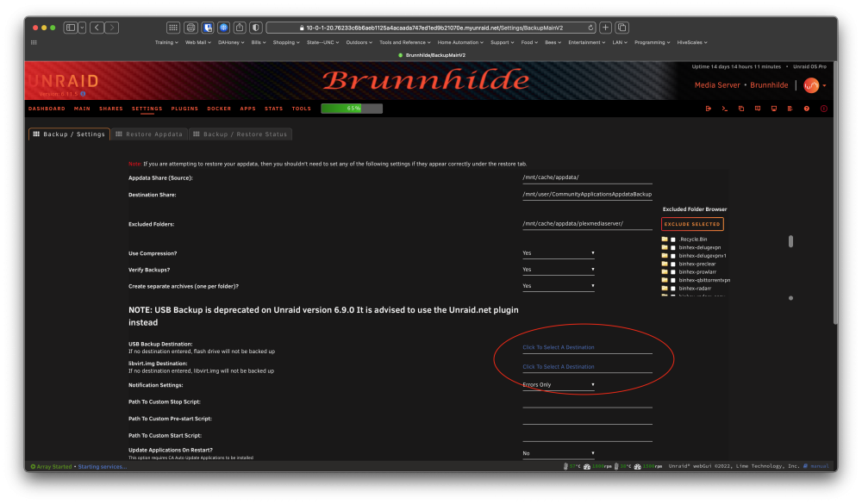Open the Notification Settings Errors Only dropdown
The width and height of the screenshot is (862, 504).
pyautogui.click(x=559, y=385)
